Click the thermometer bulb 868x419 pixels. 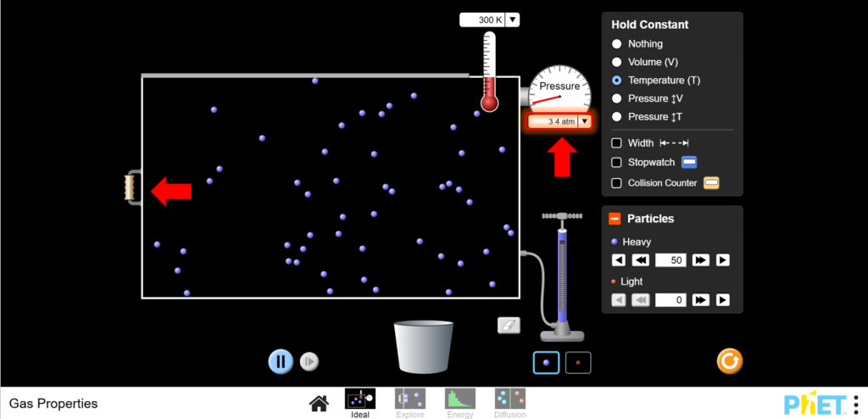coord(489,103)
